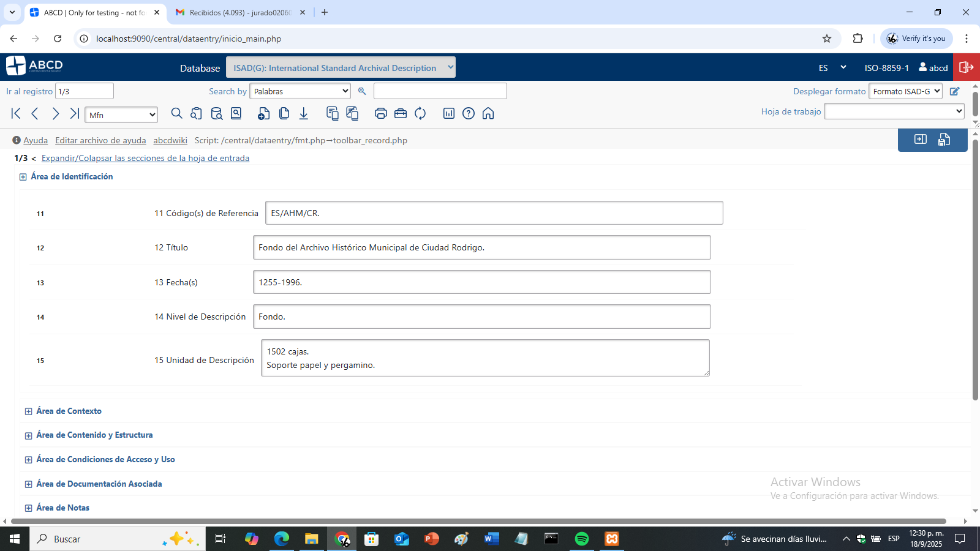Click the save record icon

coord(944,140)
